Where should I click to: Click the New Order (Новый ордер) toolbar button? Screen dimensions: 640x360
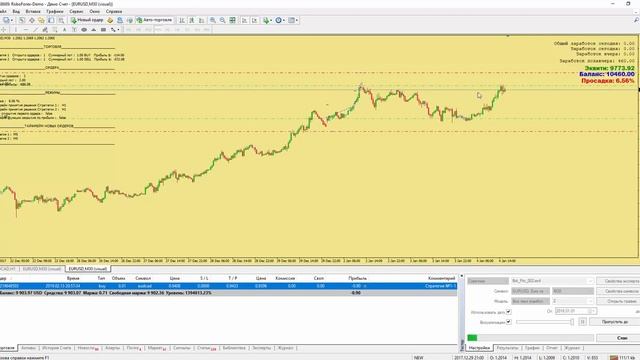(x=87, y=20)
